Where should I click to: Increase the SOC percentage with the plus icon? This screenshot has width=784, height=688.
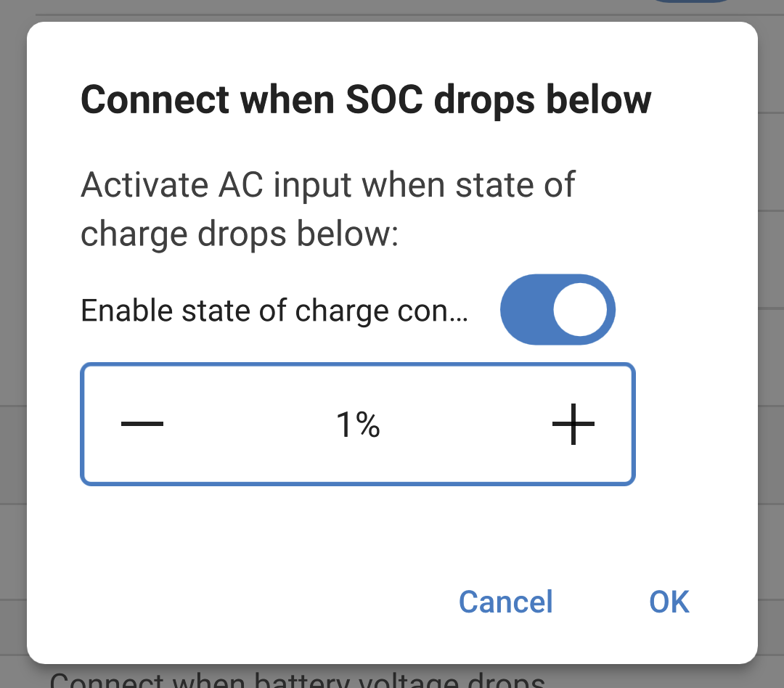tap(573, 425)
